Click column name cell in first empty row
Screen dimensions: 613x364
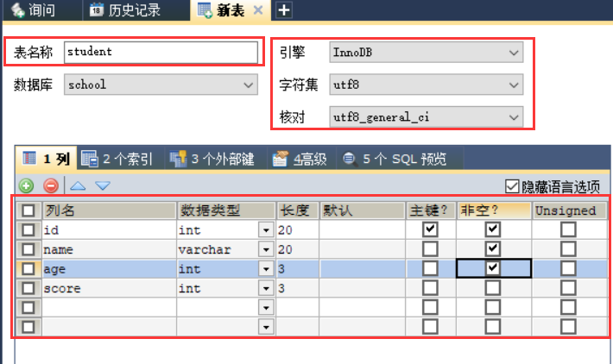(x=109, y=308)
